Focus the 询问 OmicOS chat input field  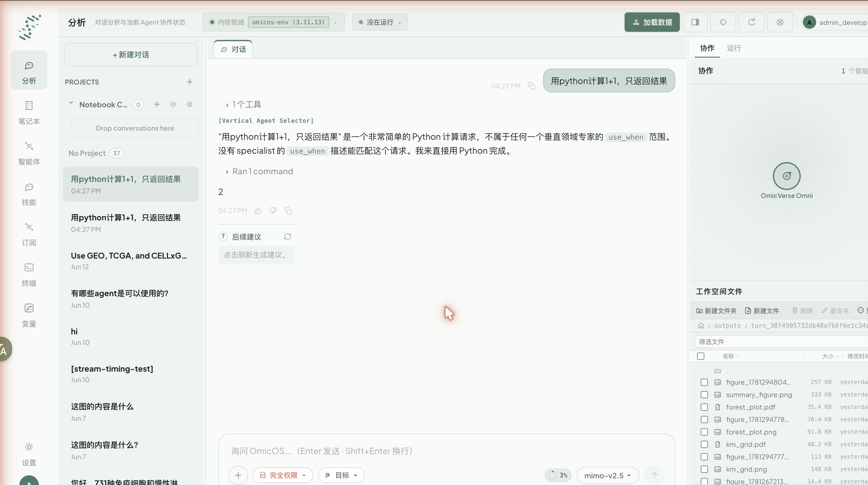click(x=446, y=451)
